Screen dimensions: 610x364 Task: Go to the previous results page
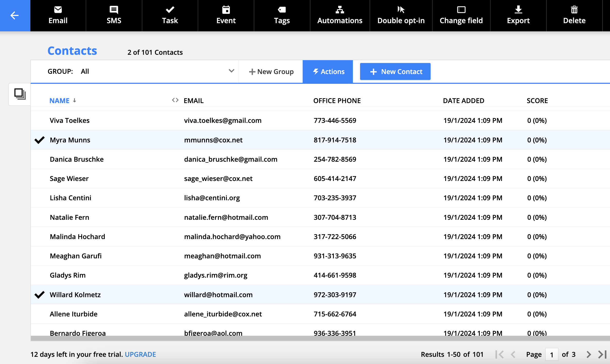513,354
